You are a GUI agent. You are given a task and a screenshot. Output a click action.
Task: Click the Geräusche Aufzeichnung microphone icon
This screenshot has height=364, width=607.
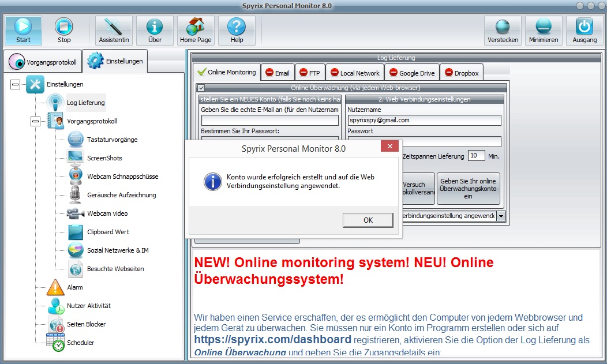[75, 194]
